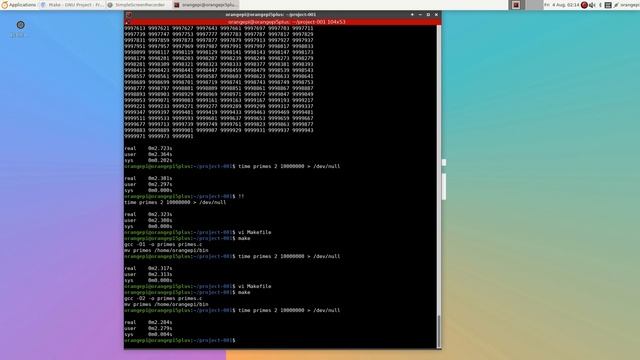Click the '9999971 9999973 9999991' primes output line
This screenshot has width=640, height=360.
pos(159,136)
